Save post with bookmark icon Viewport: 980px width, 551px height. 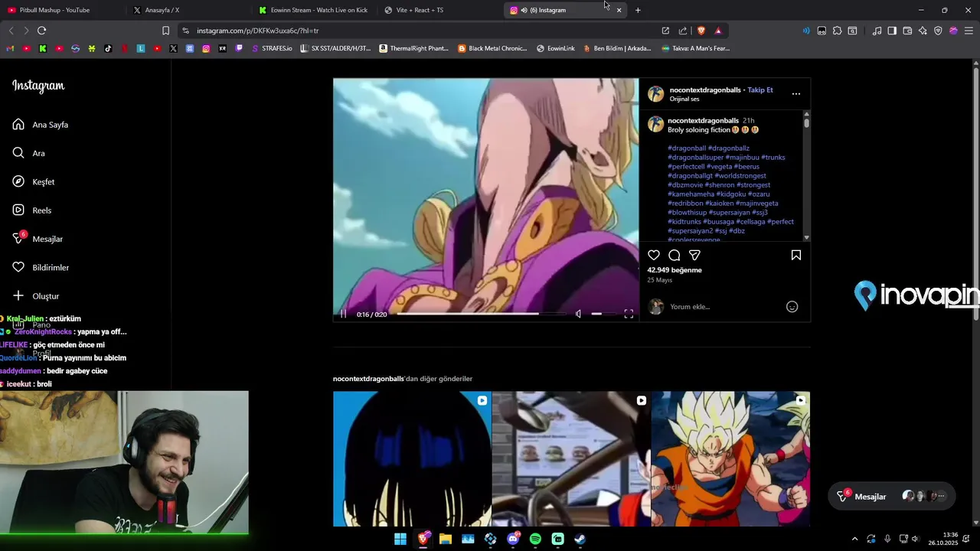[796, 256]
